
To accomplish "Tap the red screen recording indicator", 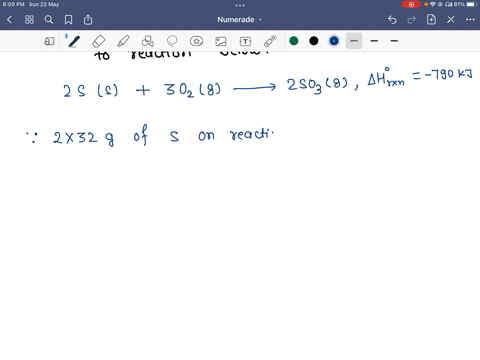I will click(x=411, y=4).
